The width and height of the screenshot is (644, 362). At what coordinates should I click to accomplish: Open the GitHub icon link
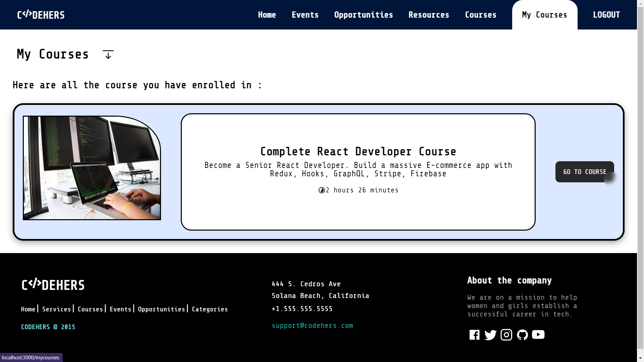(x=522, y=335)
